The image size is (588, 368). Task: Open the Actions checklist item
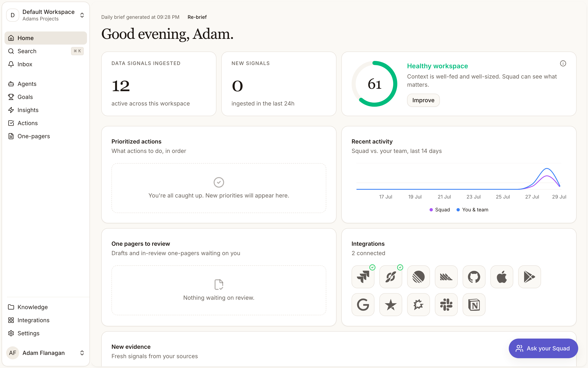pos(46,123)
